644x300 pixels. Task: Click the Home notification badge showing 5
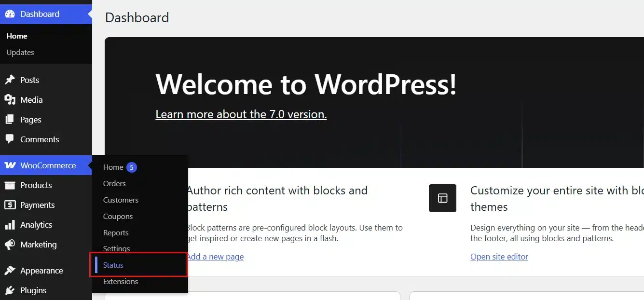[132, 167]
